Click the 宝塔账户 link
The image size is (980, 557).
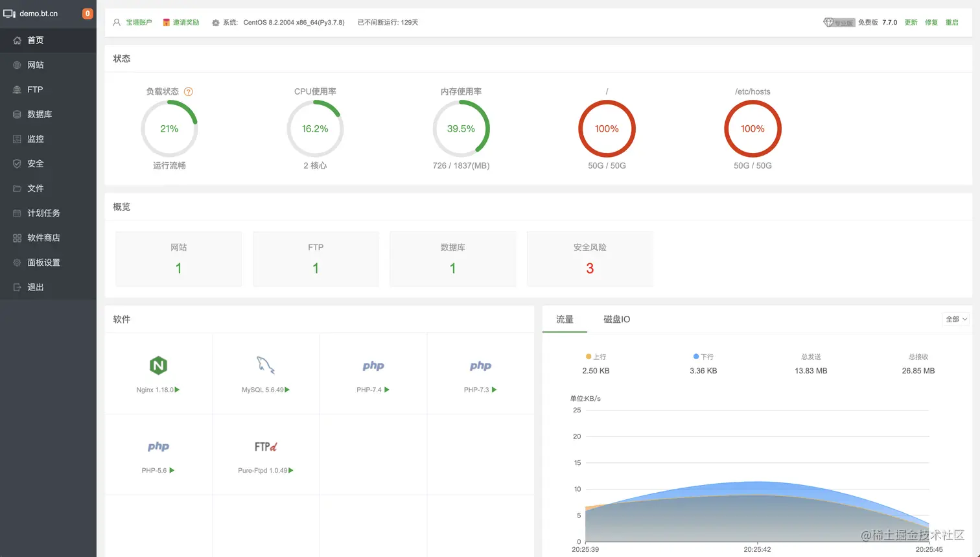pos(139,22)
